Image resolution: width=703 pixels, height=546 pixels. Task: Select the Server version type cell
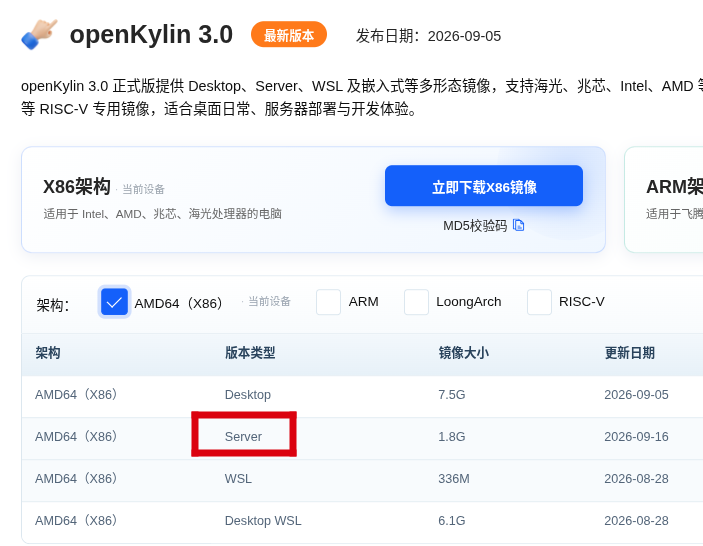coord(243,437)
